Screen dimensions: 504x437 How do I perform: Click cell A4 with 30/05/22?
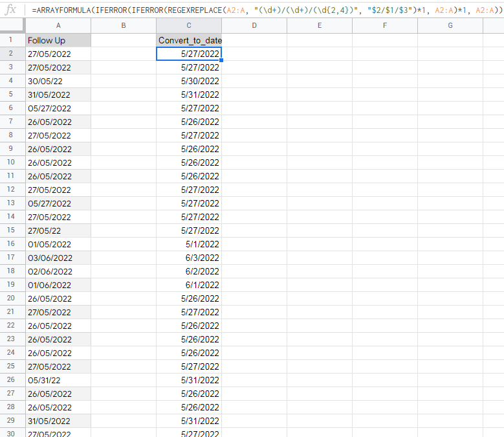58,81
